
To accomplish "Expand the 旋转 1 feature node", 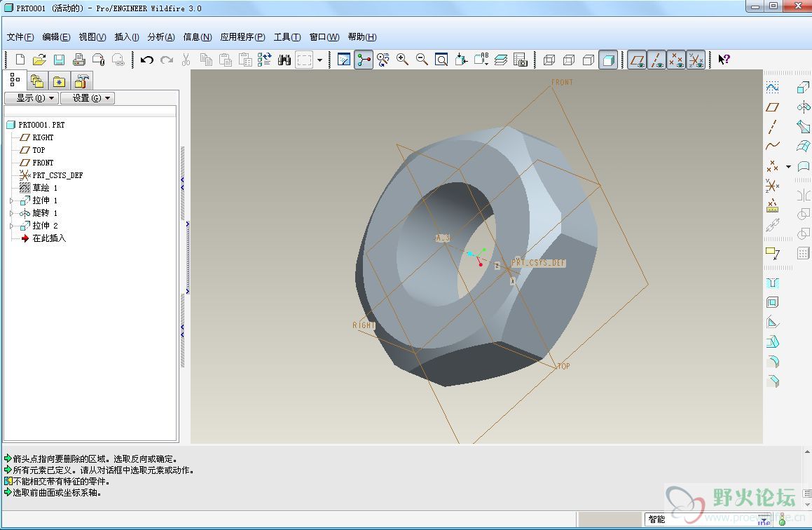I will pyautogui.click(x=11, y=213).
